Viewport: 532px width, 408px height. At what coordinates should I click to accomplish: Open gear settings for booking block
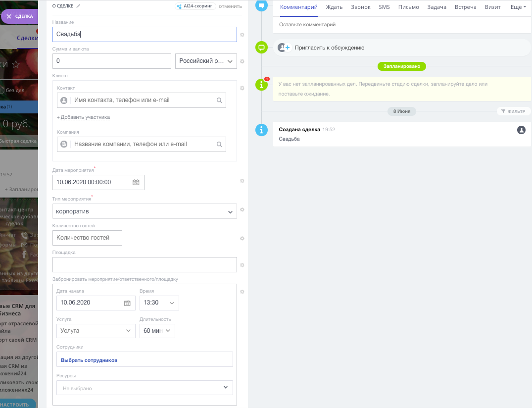[x=242, y=292]
